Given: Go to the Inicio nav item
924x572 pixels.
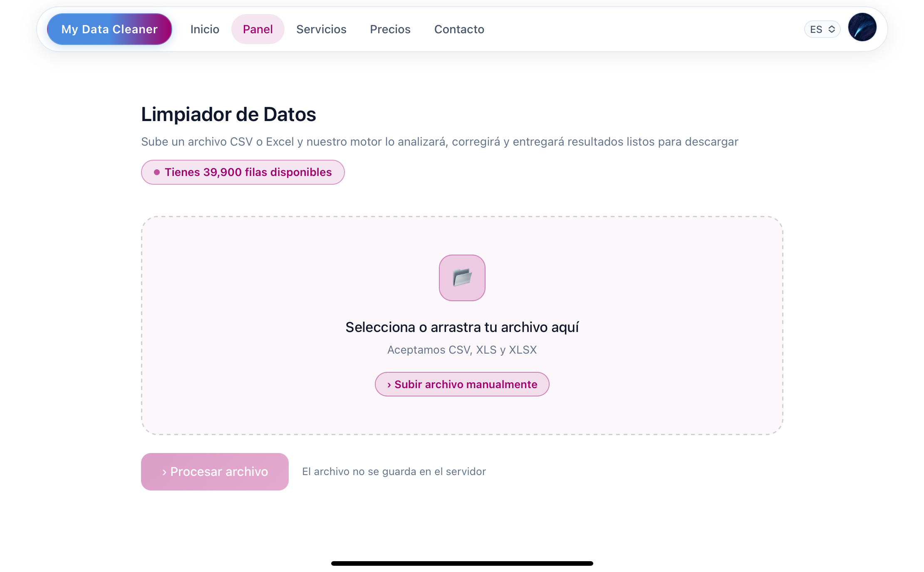Looking at the screenshot, I should (205, 29).
